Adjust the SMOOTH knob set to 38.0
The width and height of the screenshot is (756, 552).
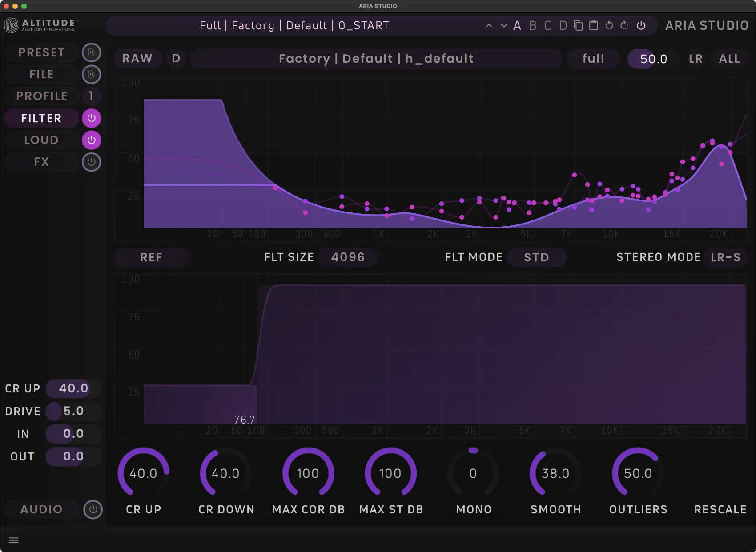[x=555, y=473]
